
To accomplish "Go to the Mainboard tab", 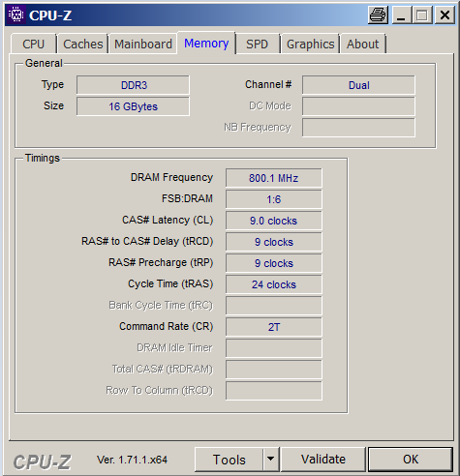I will pyautogui.click(x=143, y=45).
